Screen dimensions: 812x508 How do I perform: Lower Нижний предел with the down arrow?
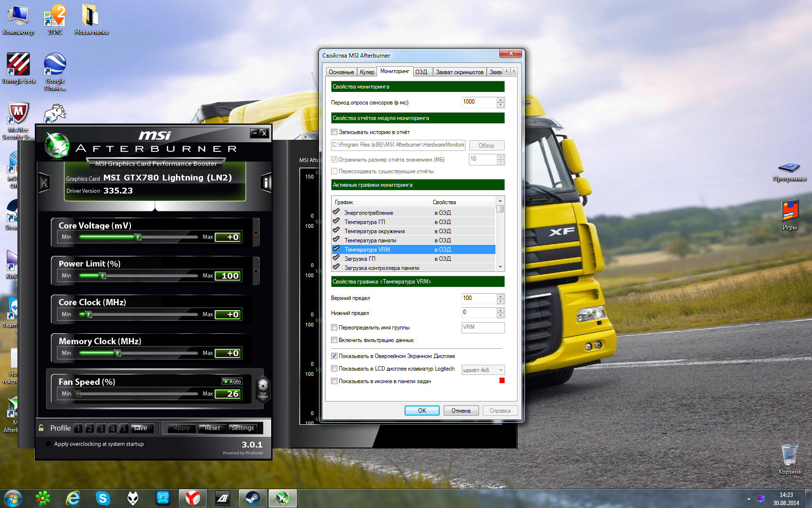(x=501, y=315)
